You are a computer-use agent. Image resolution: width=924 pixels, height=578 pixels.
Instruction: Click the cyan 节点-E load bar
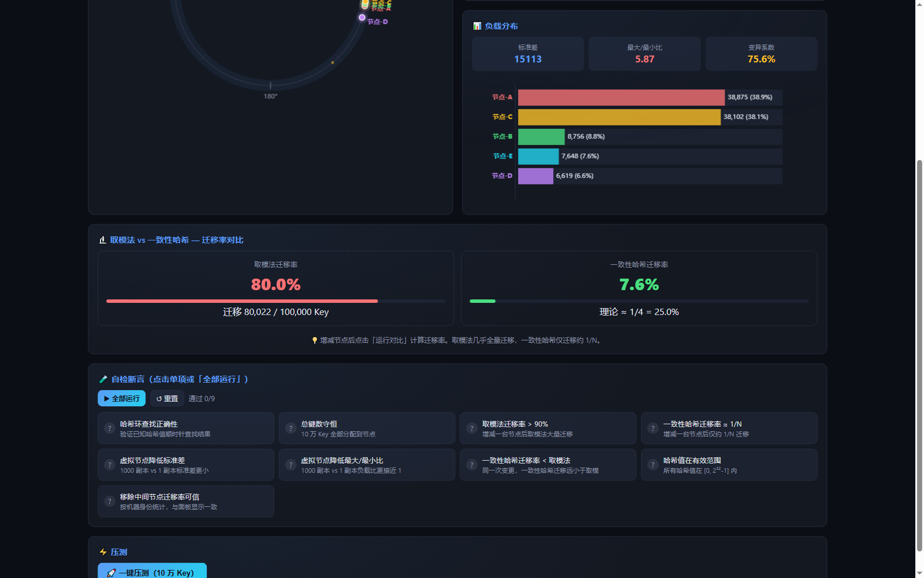538,156
